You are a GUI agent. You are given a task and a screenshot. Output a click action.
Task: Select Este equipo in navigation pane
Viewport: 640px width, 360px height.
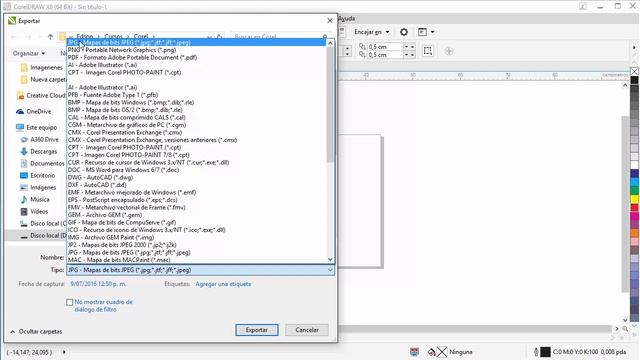coord(37,127)
